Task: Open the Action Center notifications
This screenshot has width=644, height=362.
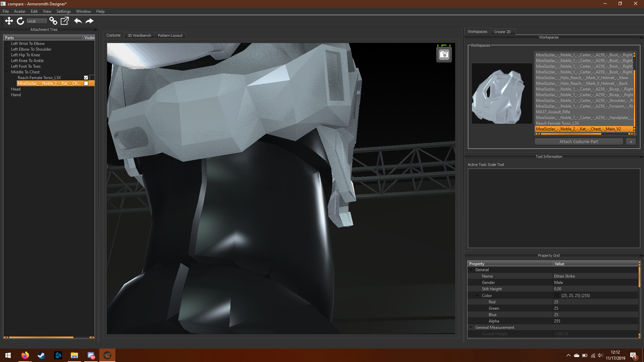Action: (634, 356)
